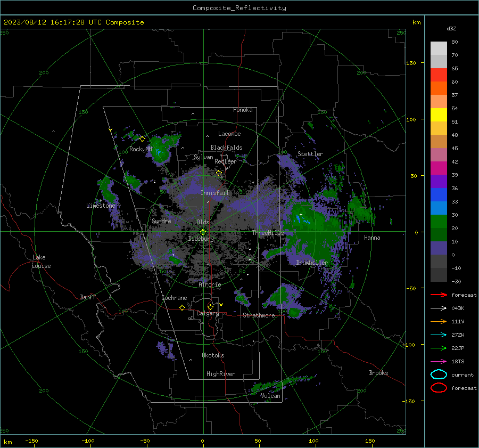Screen dimensions: 479x448
Task: Click the Okotoks city label
Action: tap(213, 355)
